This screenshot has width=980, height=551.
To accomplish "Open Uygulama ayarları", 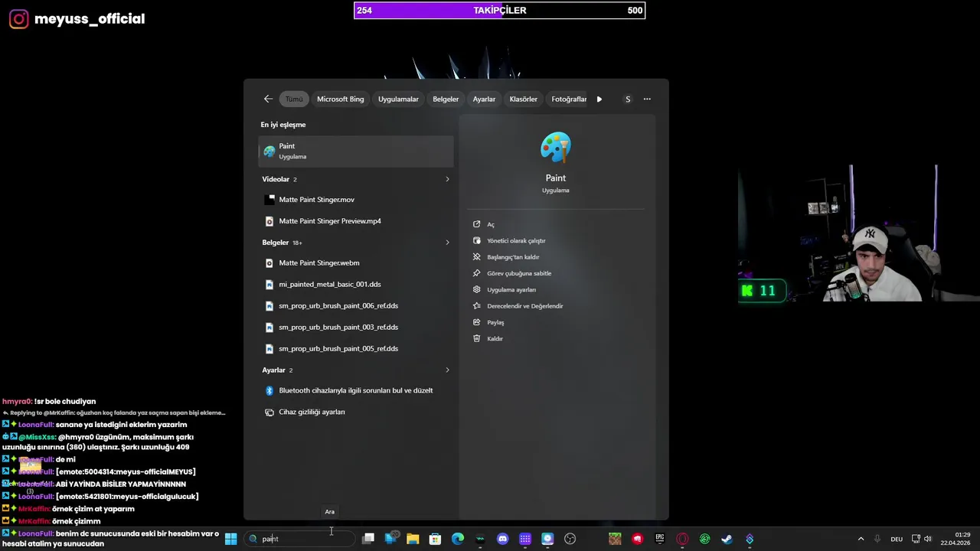I will (x=511, y=290).
